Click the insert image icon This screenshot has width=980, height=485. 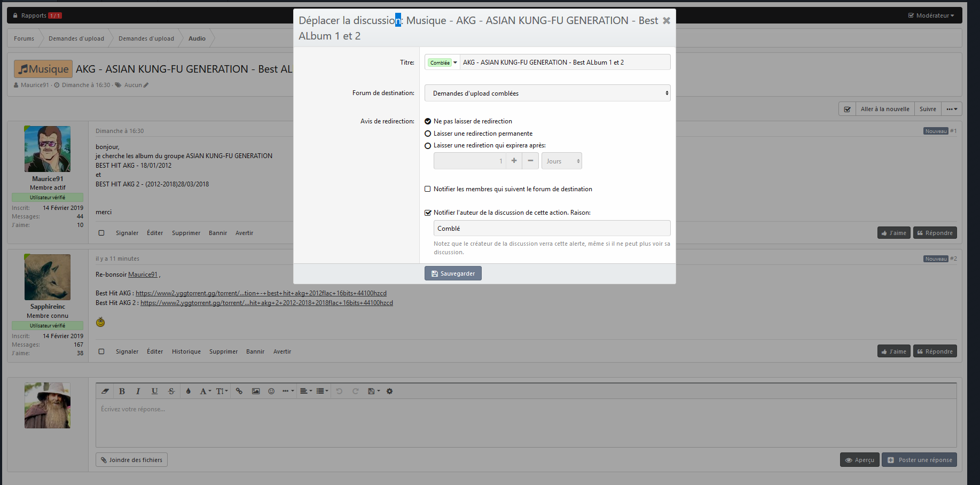pyautogui.click(x=256, y=391)
